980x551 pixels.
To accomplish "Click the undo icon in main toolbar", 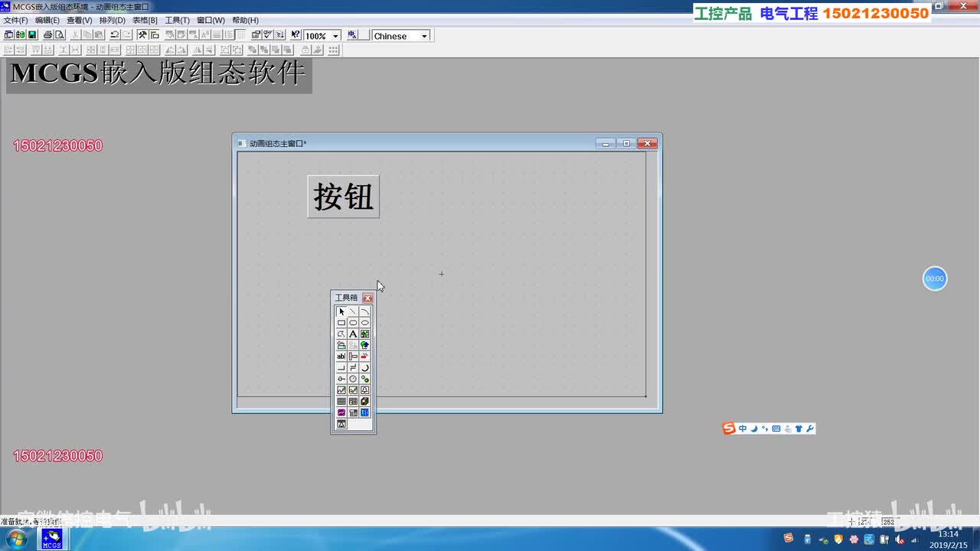I will click(115, 35).
